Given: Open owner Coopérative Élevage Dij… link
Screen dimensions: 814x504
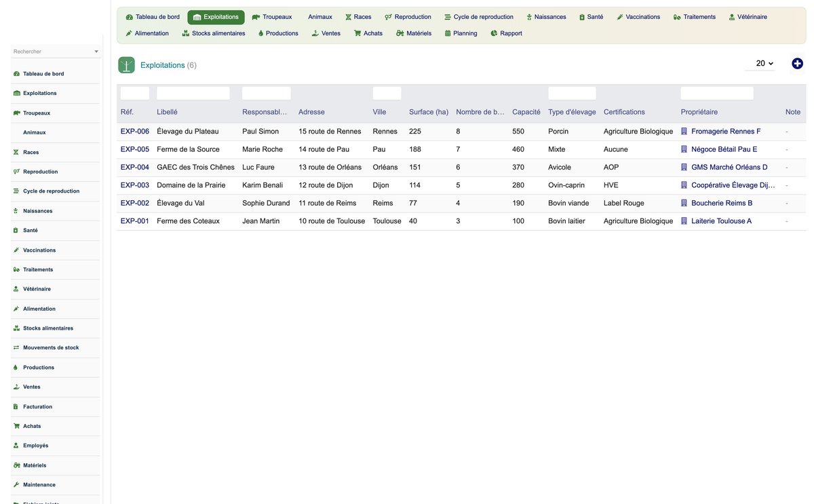Looking at the screenshot, I should point(733,185).
